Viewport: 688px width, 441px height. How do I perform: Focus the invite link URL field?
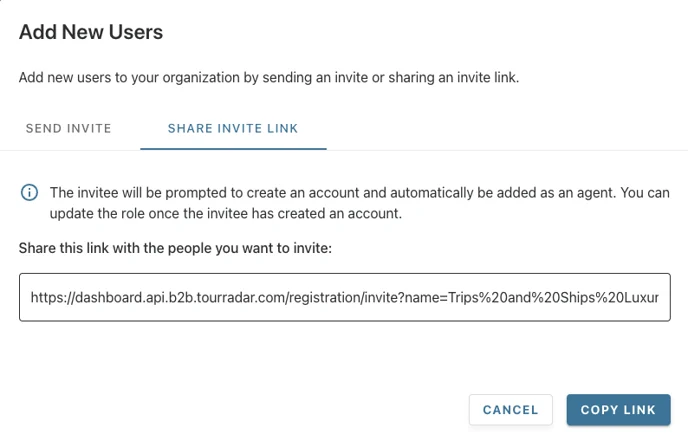pyautogui.click(x=344, y=298)
